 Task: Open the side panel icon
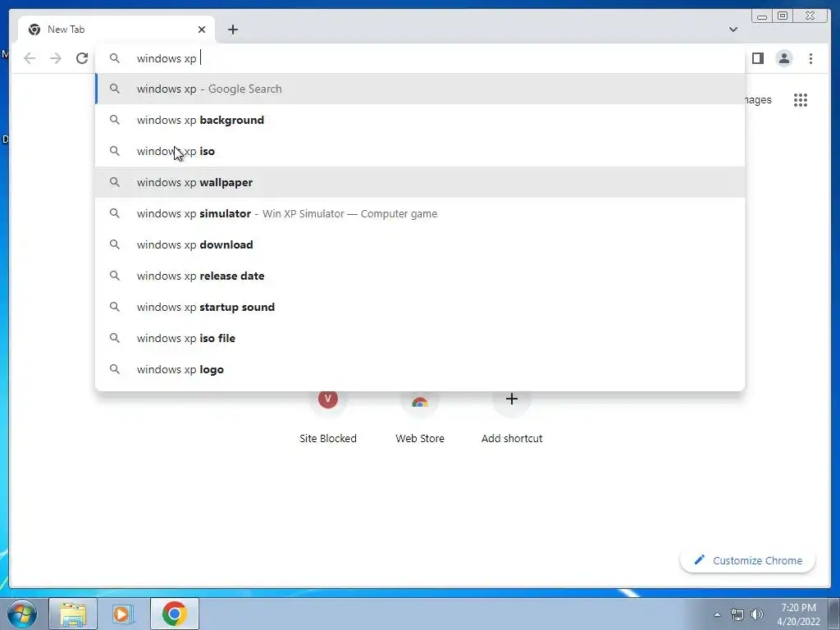coord(757,58)
